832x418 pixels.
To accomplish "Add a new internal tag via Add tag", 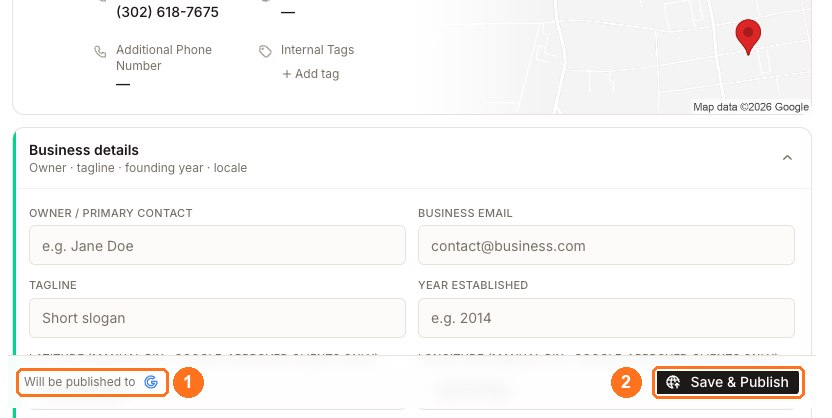I will click(x=310, y=74).
